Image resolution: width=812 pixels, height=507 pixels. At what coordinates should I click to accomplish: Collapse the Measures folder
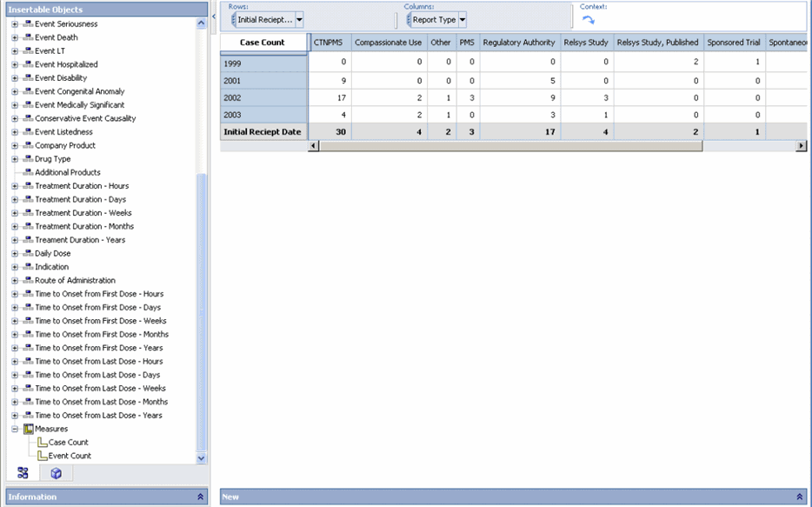(15, 429)
